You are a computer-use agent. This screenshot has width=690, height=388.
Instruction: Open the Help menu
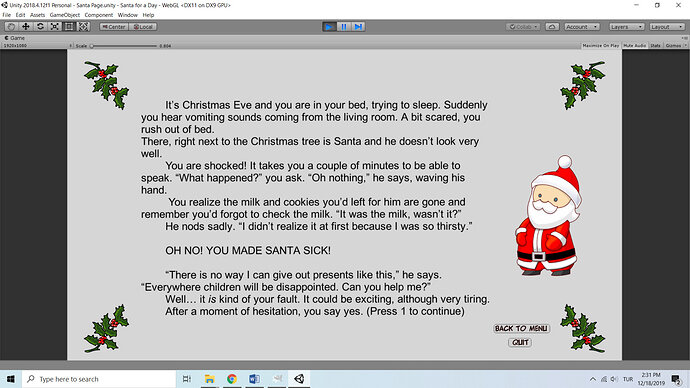click(148, 15)
